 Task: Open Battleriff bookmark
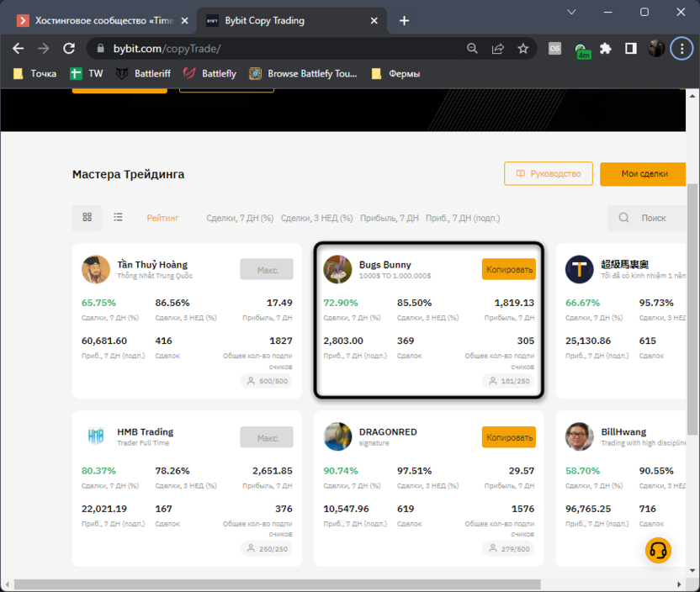click(x=143, y=74)
